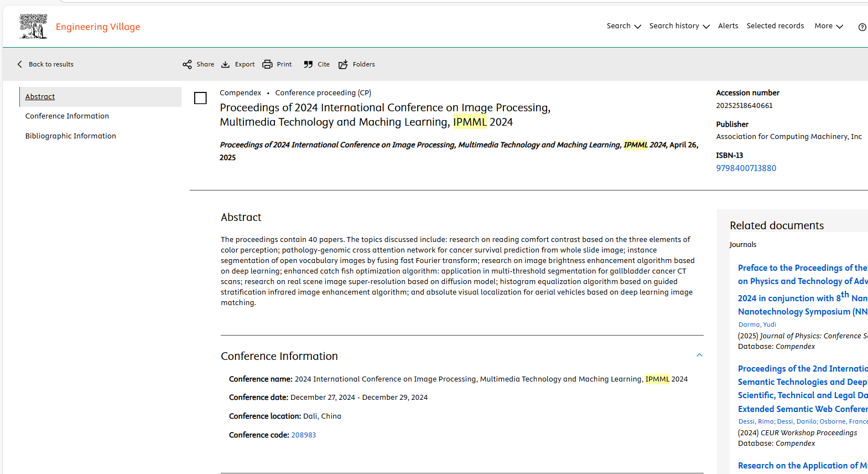Select the record checkbox beside the title
868x474 pixels.
coord(200,98)
